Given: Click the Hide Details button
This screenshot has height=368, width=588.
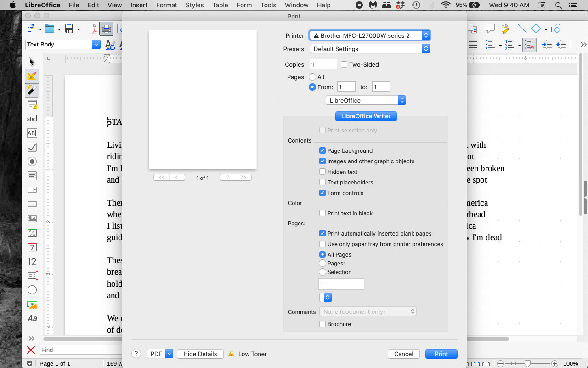Looking at the screenshot, I should pos(200,354).
